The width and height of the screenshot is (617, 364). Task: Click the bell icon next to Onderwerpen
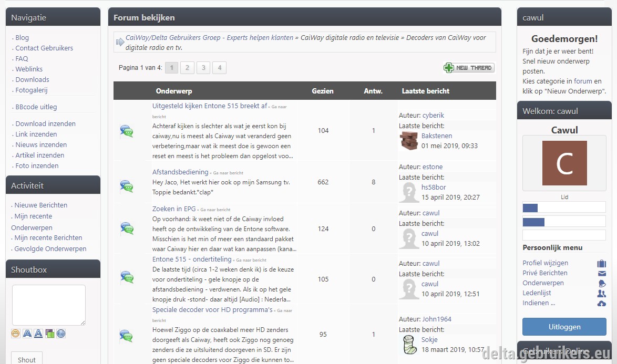coord(602,284)
